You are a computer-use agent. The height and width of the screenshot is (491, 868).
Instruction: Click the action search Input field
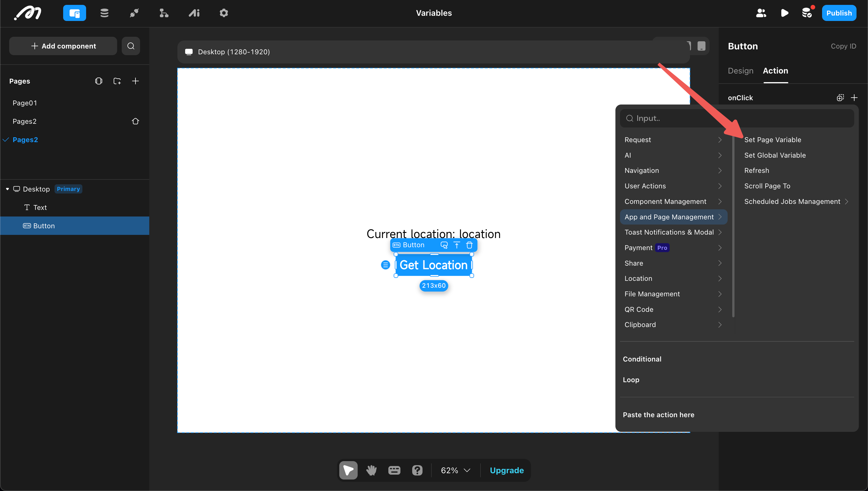pyautogui.click(x=737, y=118)
